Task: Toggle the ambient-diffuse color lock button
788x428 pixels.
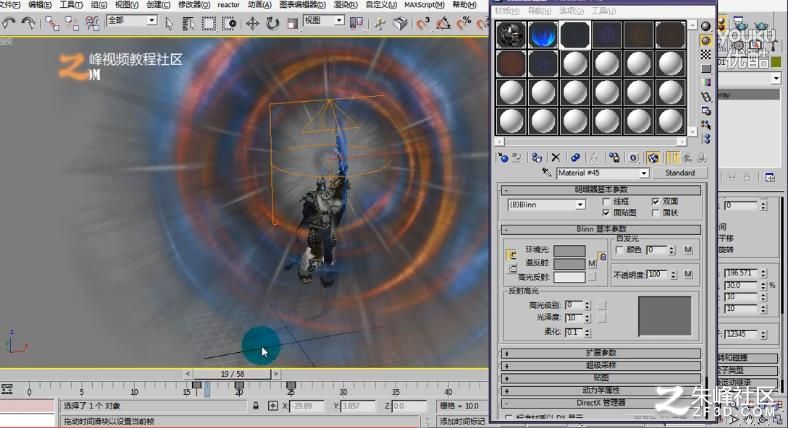Action: click(603, 257)
